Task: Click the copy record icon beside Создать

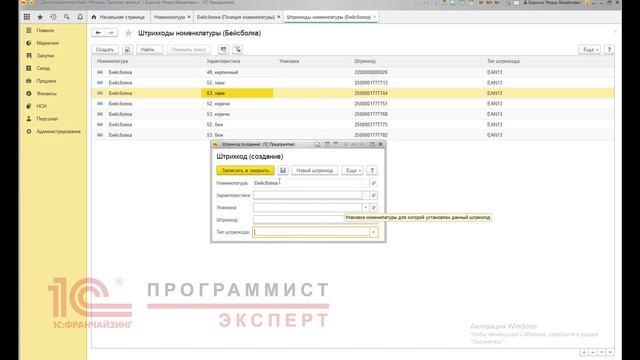Action: tap(127, 49)
